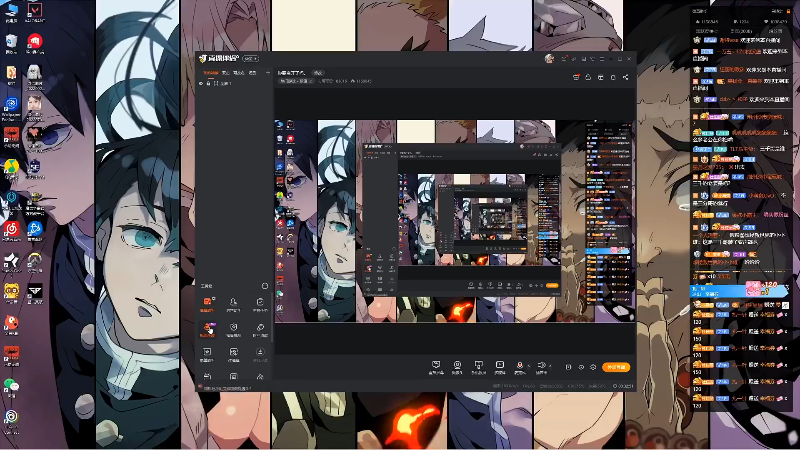Open the bell notifications icon above the preview
The width and height of the screenshot is (800, 450).
tap(588, 77)
